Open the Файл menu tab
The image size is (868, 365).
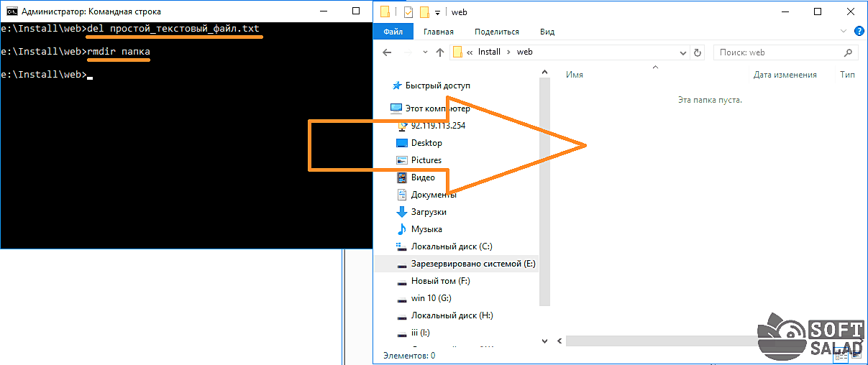click(393, 32)
